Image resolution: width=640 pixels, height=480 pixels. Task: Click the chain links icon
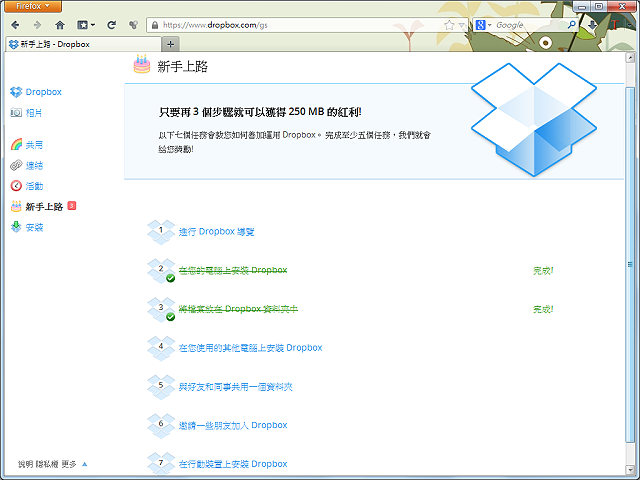click(x=16, y=165)
